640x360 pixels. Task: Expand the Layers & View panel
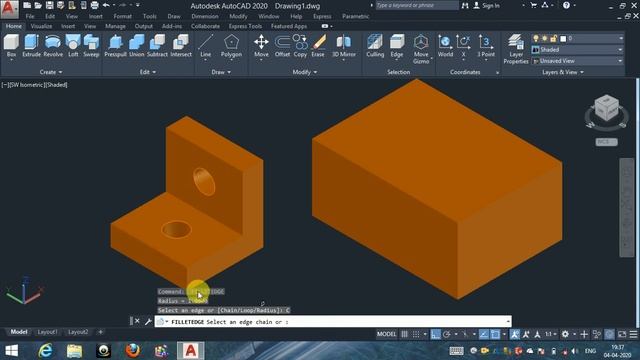click(x=563, y=72)
